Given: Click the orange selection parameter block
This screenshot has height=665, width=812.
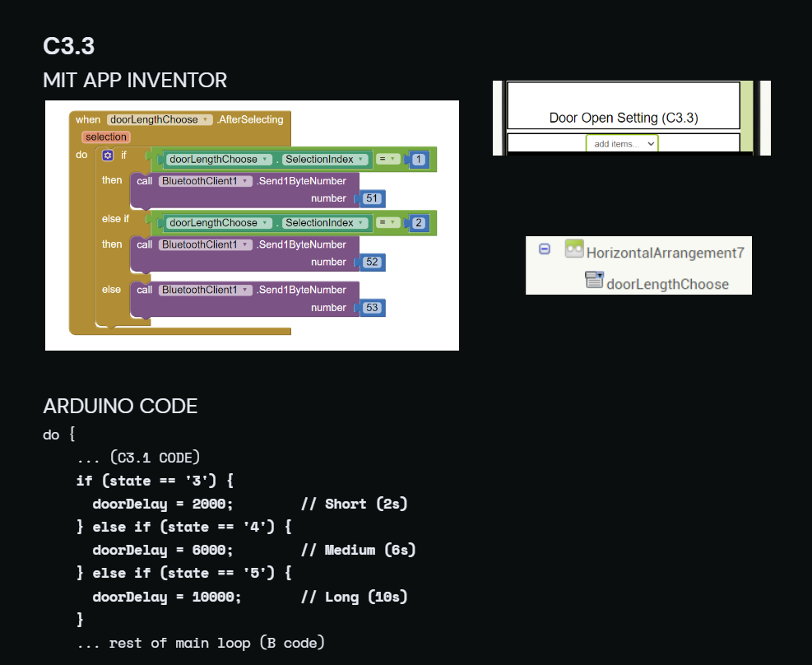Looking at the screenshot, I should (x=105, y=137).
